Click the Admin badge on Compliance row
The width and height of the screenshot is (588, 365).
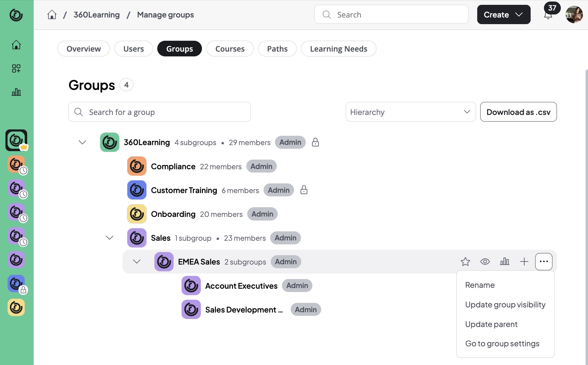[x=261, y=166]
